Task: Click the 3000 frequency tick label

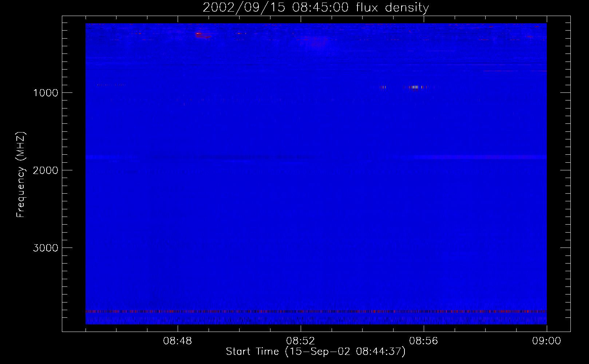Action: click(46, 248)
